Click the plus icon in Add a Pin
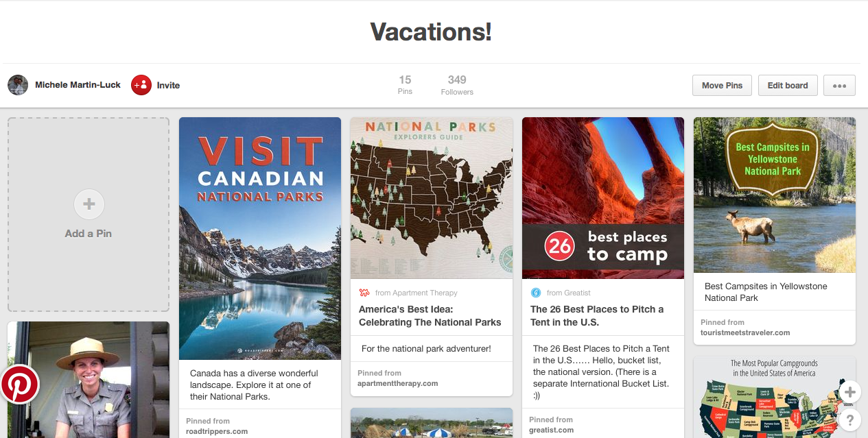868x438 pixels. [x=89, y=204]
